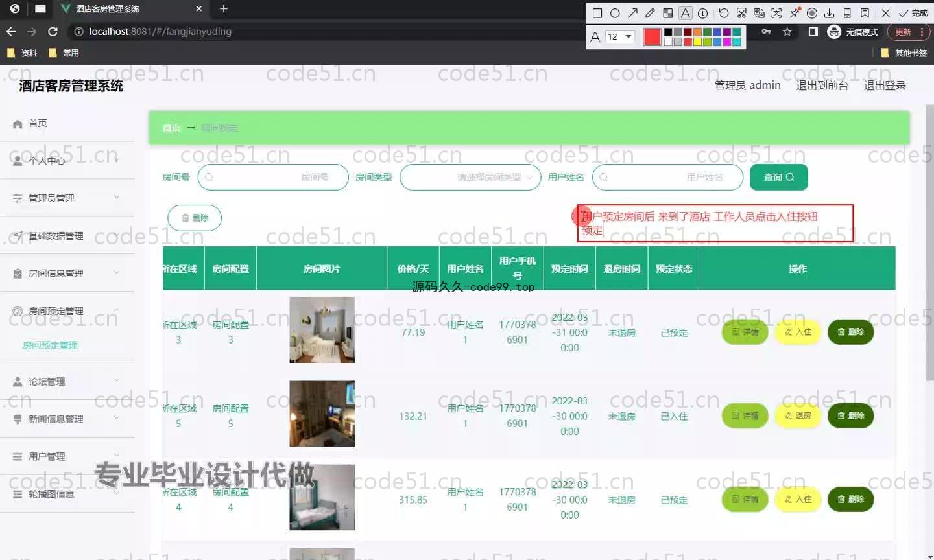The image size is (934, 560).
Task: Click the 更新 browser update button
Action: click(909, 32)
